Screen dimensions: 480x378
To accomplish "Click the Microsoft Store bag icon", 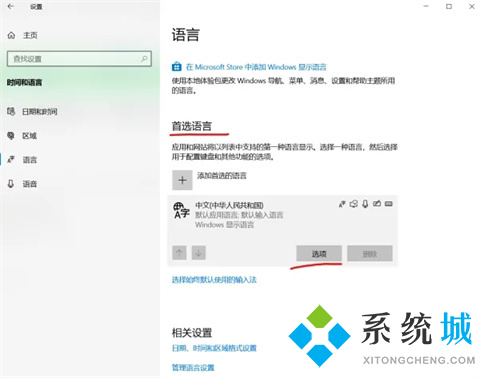I will (176, 67).
